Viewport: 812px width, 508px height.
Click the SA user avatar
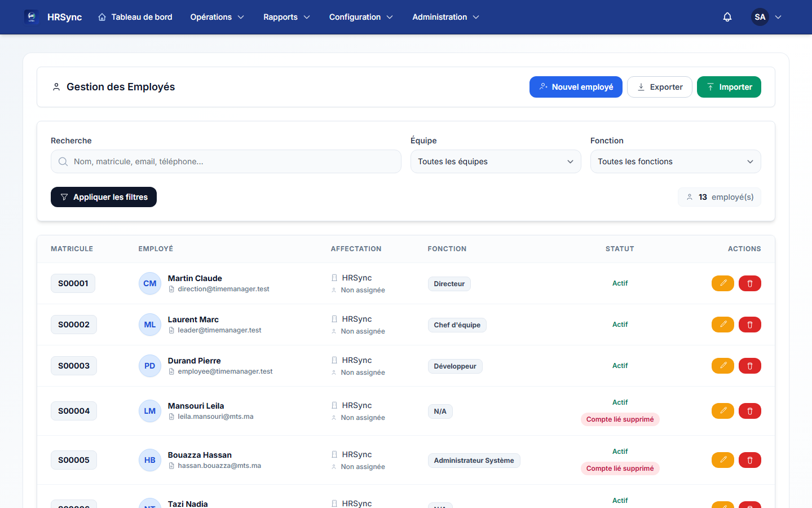coord(760,17)
